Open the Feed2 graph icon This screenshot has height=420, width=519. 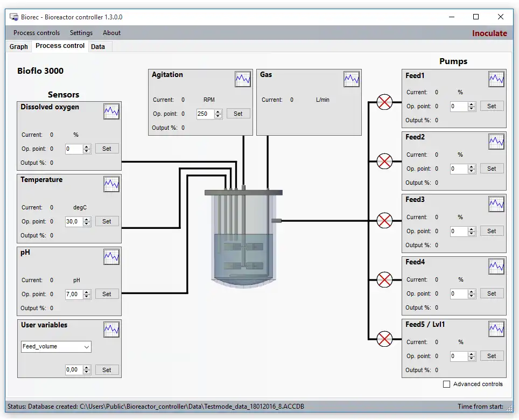pos(496,141)
